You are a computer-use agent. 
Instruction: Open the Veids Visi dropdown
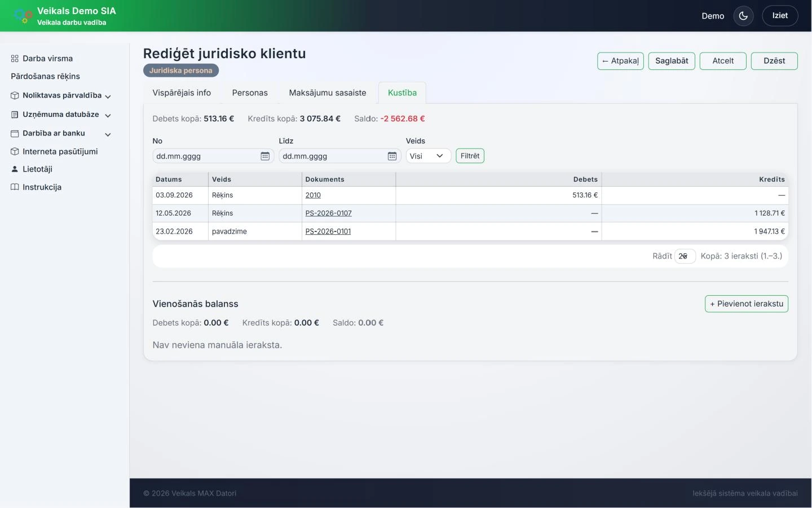point(429,156)
